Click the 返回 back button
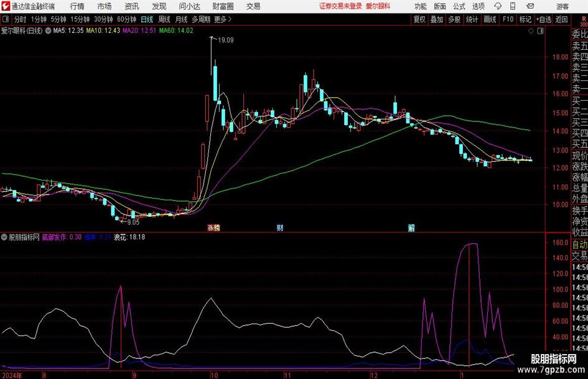The height and width of the screenshot is (379, 588). 561,19
